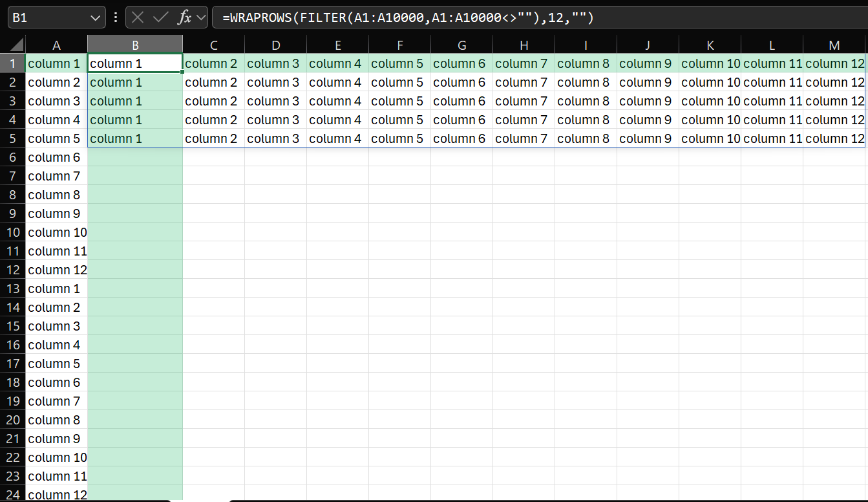Select column F header
The image size is (868, 502).
[400, 45]
